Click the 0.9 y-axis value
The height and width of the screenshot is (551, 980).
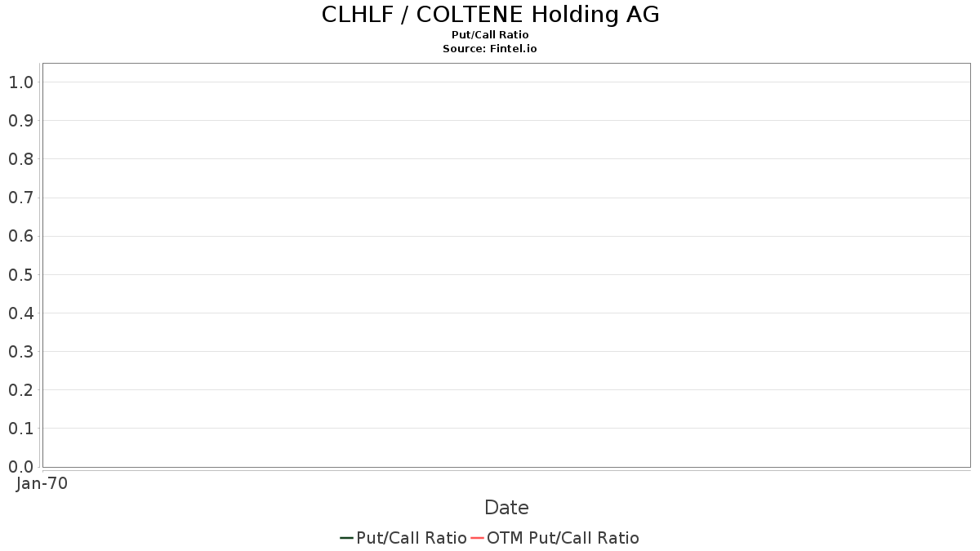[x=20, y=121]
